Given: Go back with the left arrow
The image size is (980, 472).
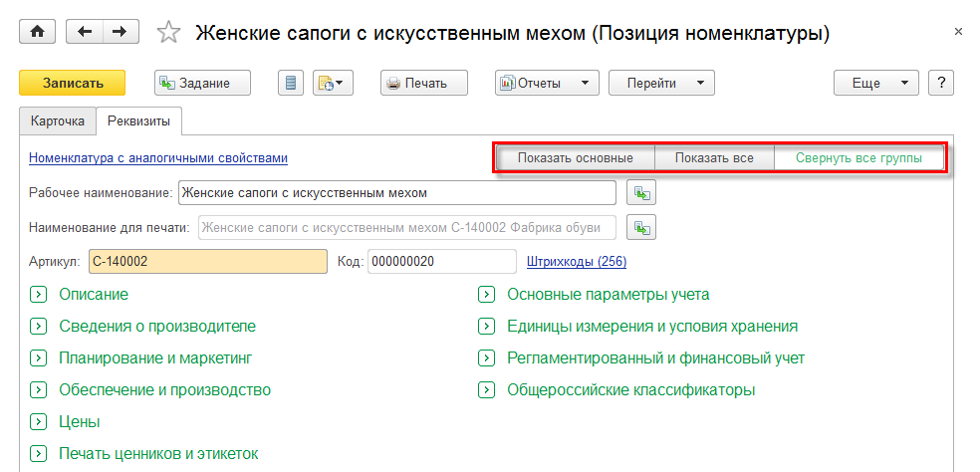Looking at the screenshot, I should pyautogui.click(x=84, y=32).
